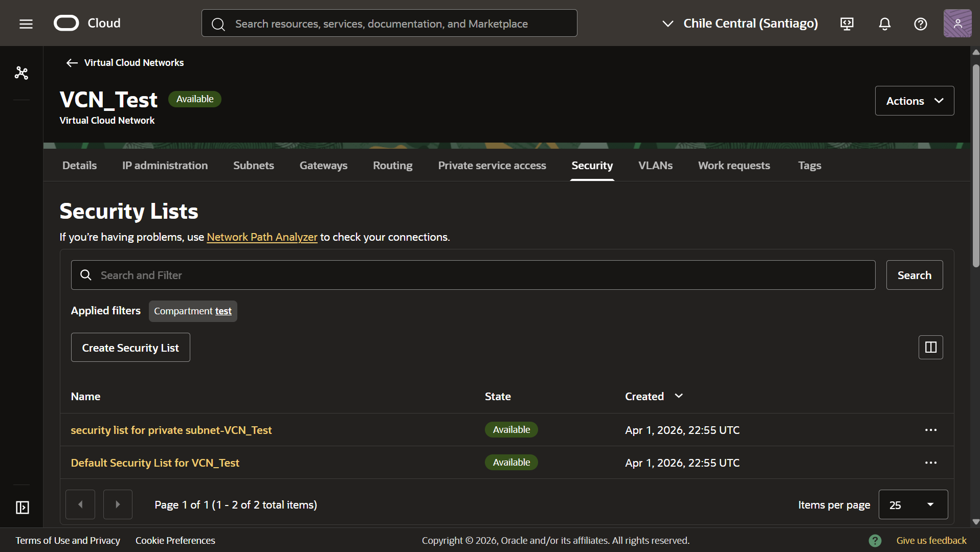Viewport: 980px width, 552px height.
Task: Open row actions for private subnet security list
Action: [x=931, y=430]
